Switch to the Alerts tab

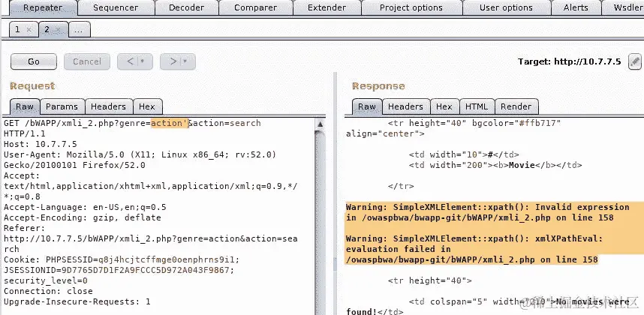point(576,7)
